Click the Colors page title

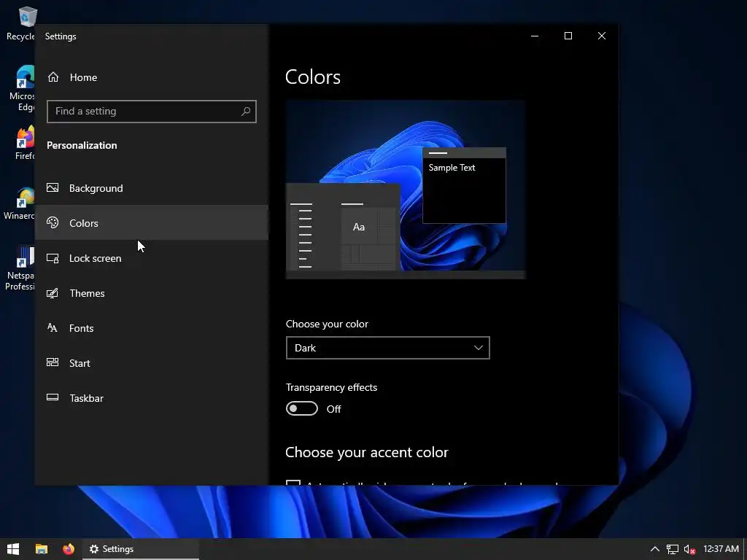pos(313,77)
